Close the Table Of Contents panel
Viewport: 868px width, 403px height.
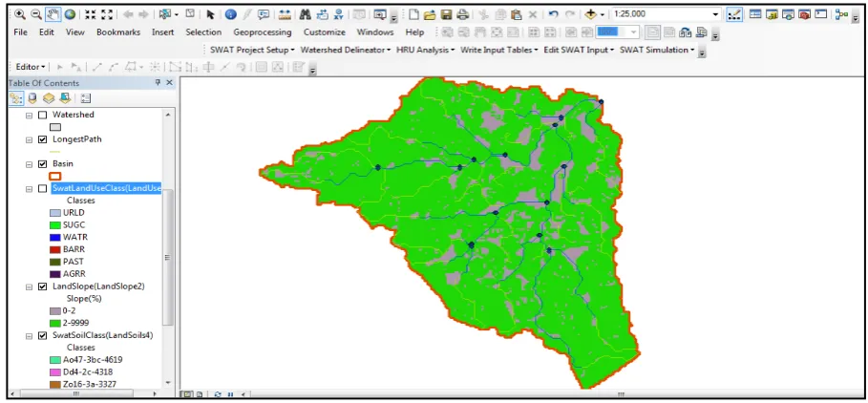tap(169, 82)
